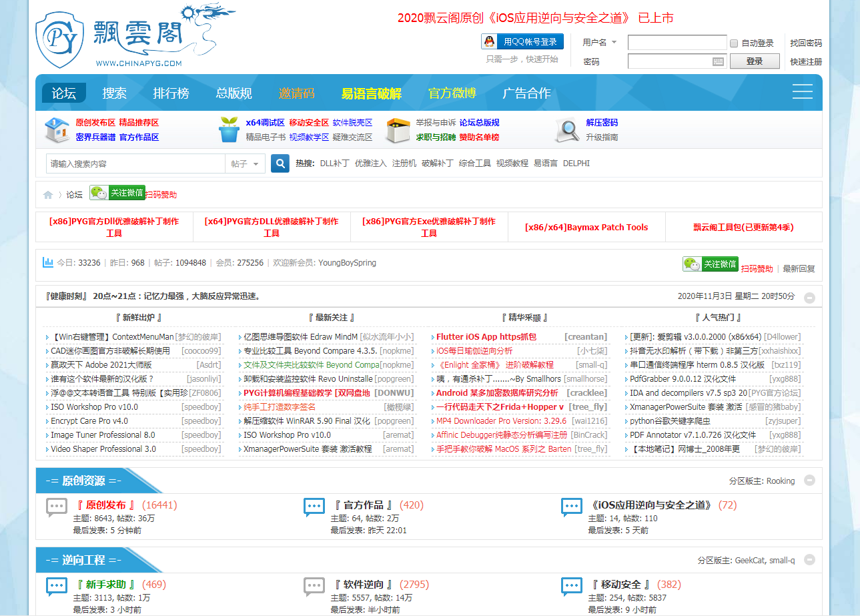Open the hamburger menu in navigation bar
This screenshot has height=616, width=860.
click(x=802, y=92)
